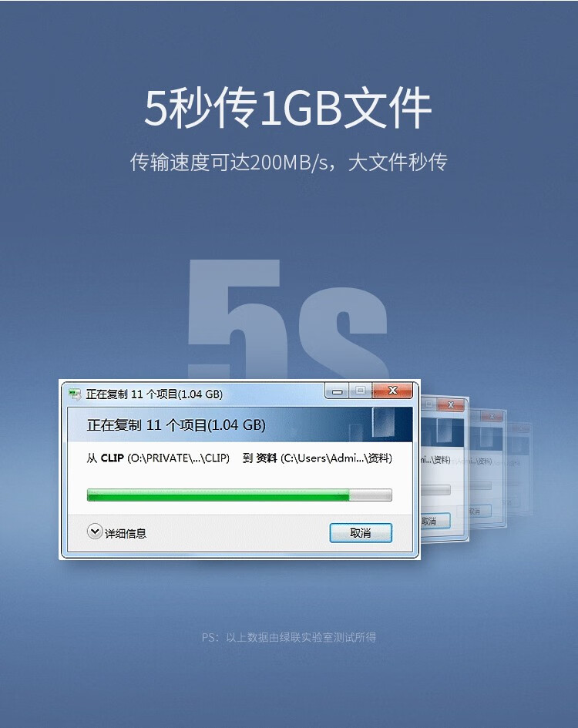Click the PS footnote about 绿联实验室
The height and width of the screenshot is (728, 578).
pos(288,637)
